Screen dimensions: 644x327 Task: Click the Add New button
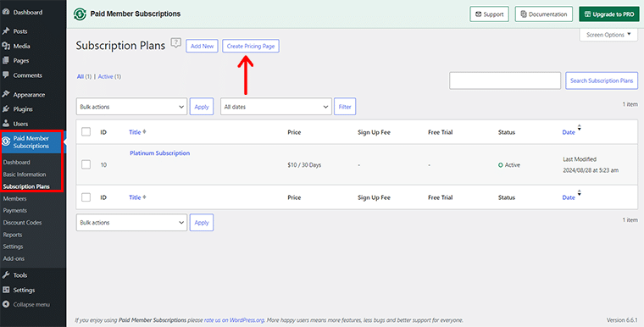(x=202, y=46)
